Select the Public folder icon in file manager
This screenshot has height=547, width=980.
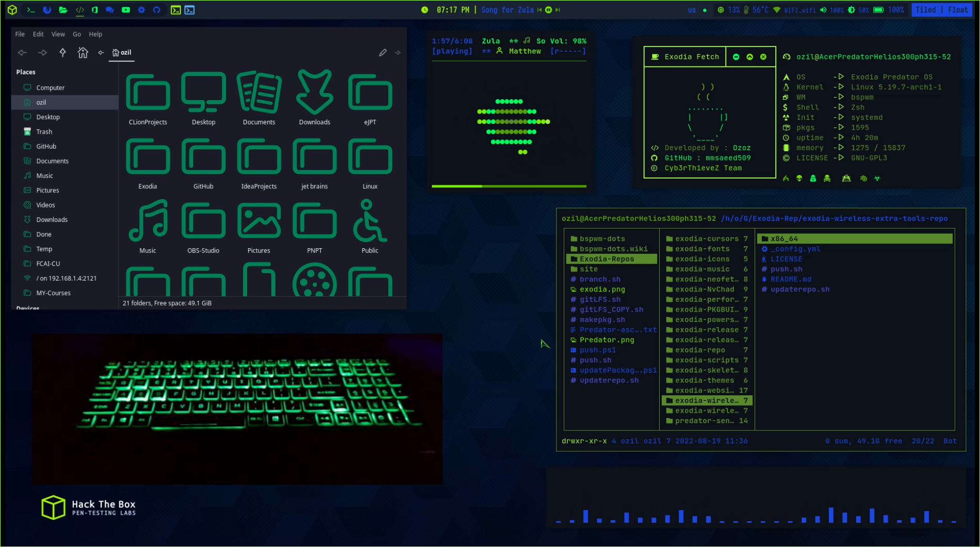(x=370, y=227)
